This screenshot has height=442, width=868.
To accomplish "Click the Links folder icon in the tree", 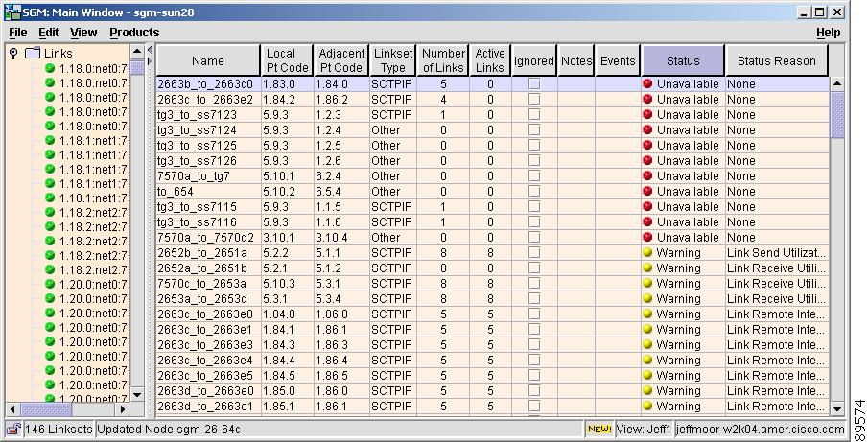I will (32, 54).
